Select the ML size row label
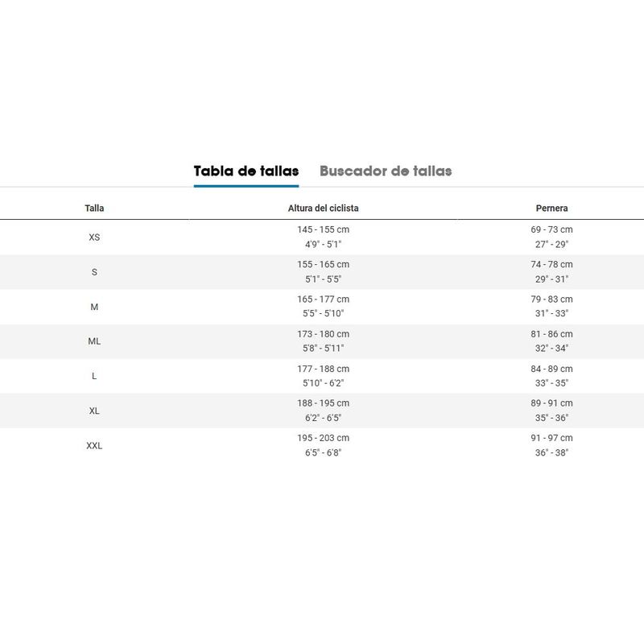 pos(94,341)
